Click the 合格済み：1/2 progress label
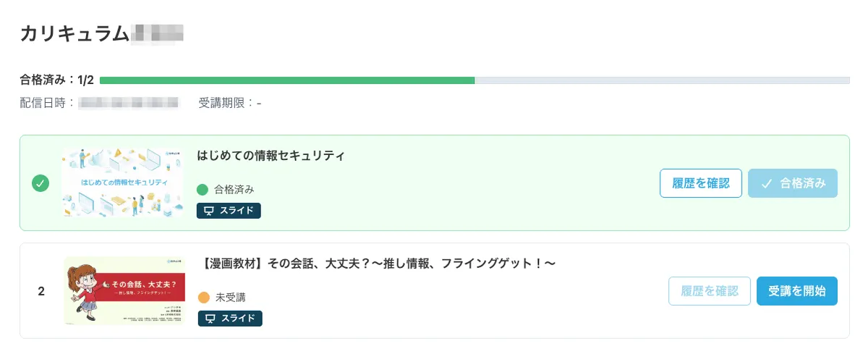868x357 pixels. 57,80
